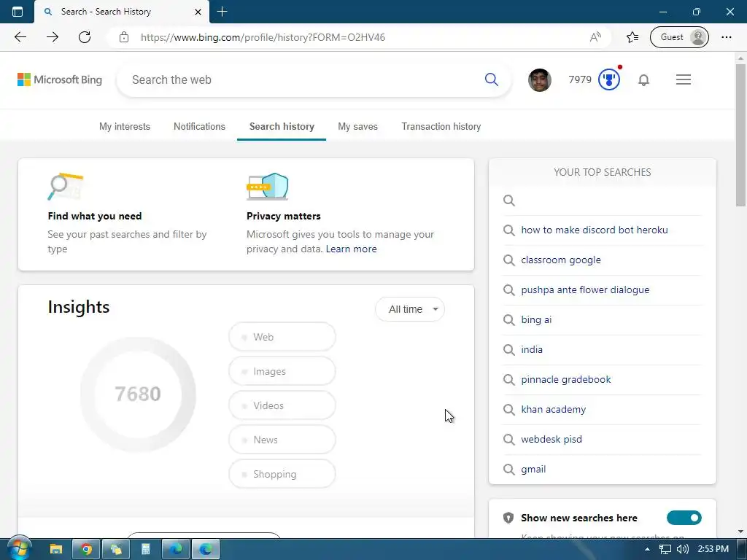Viewport: 747px width, 560px height.
Task: Click the lock site info icon
Action: 124,37
